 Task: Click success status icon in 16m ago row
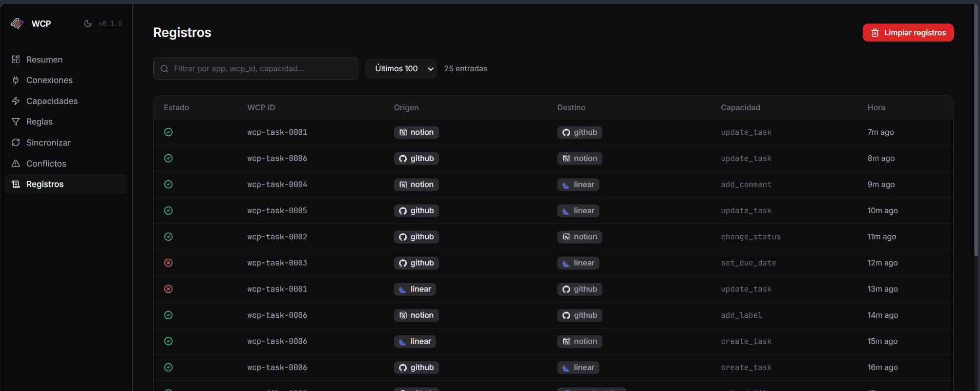168,367
